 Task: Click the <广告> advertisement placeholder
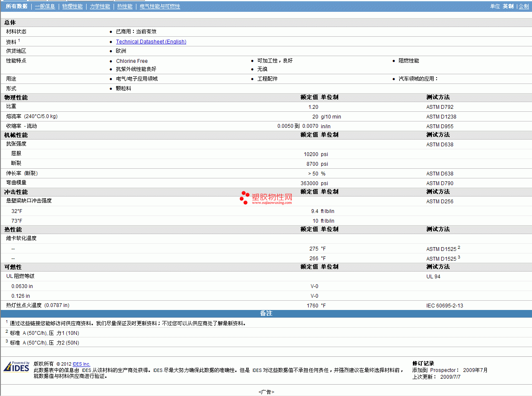click(x=266, y=392)
